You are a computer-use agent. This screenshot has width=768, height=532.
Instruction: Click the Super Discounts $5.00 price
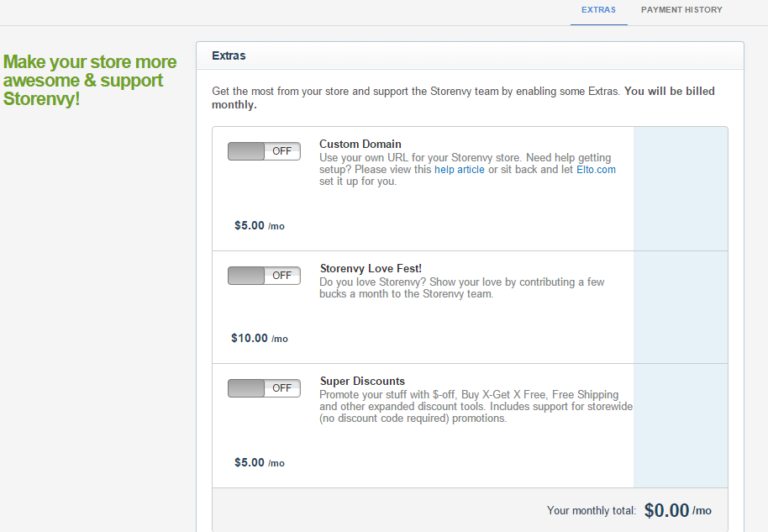tap(250, 463)
